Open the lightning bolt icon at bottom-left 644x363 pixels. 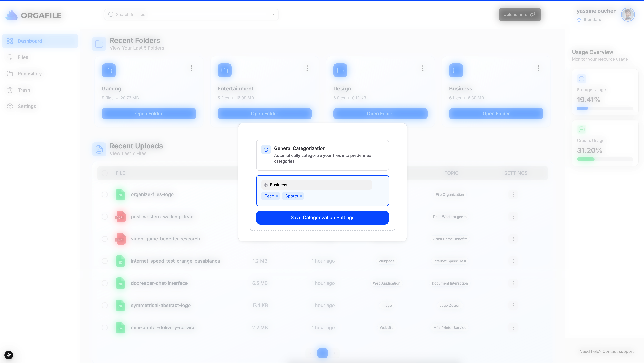tap(9, 355)
